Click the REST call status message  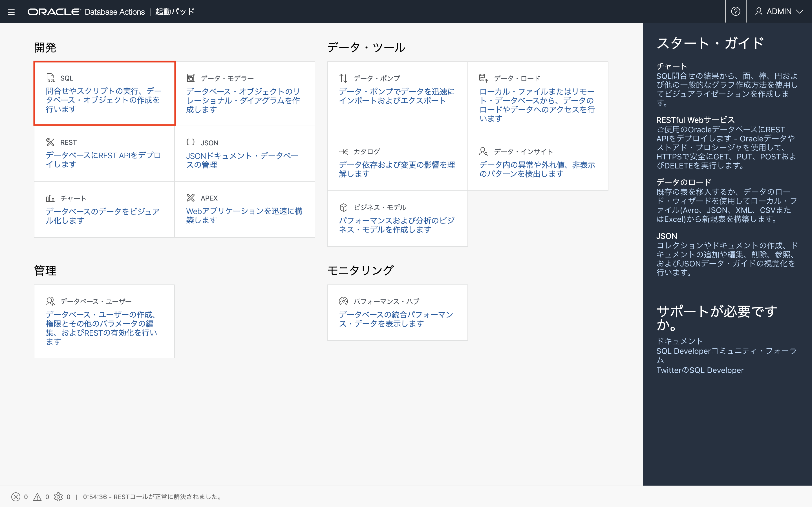pyautogui.click(x=153, y=497)
